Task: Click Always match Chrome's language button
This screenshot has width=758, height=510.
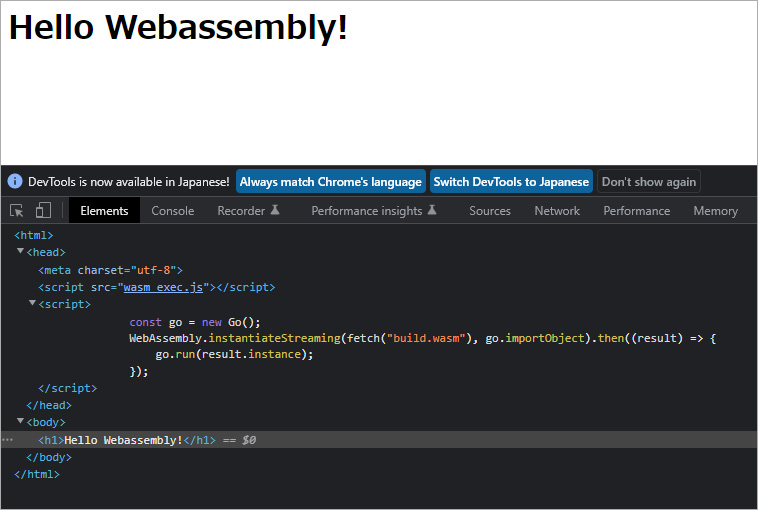Action: (x=331, y=181)
